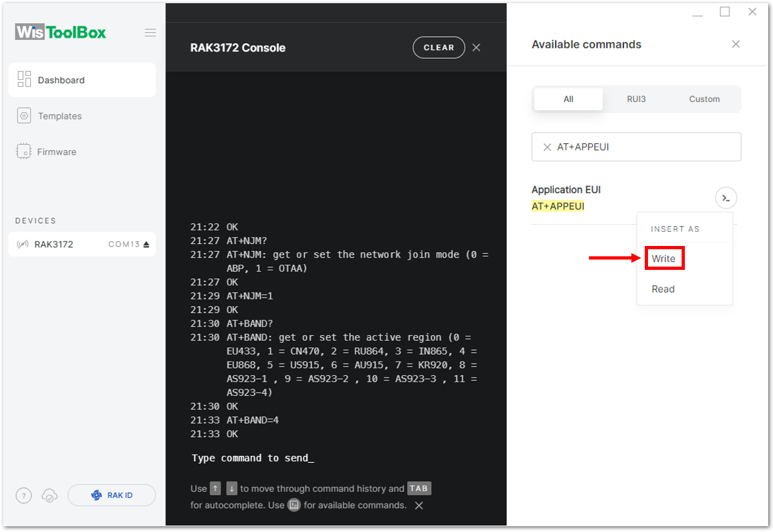Maximize the WisToolBox window
The height and width of the screenshot is (532, 774).
coord(725,12)
